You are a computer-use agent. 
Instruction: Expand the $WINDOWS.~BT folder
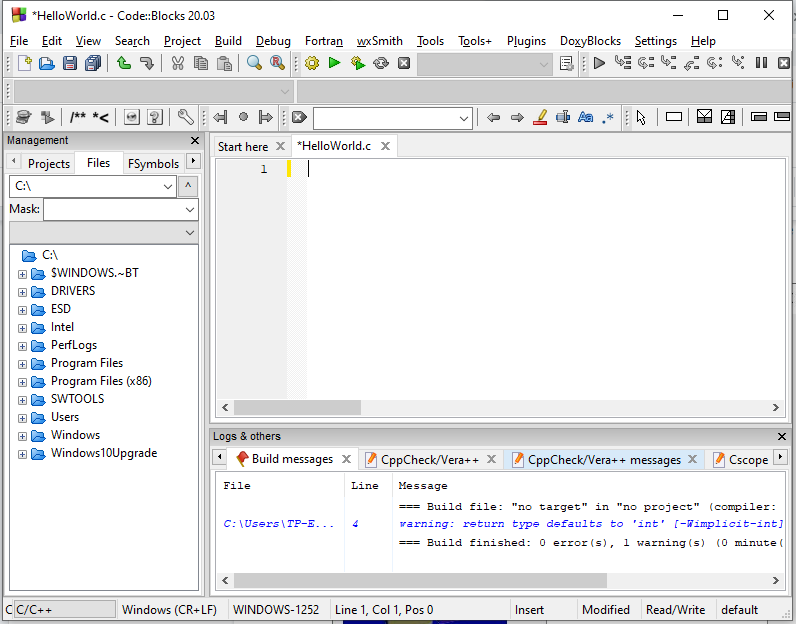tap(22, 274)
